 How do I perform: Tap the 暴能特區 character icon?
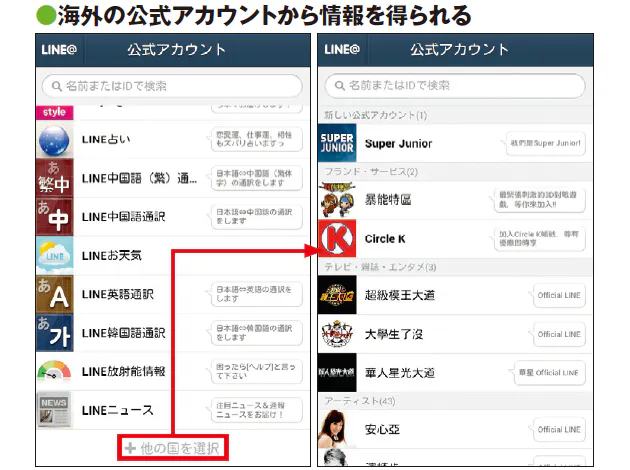point(337,200)
